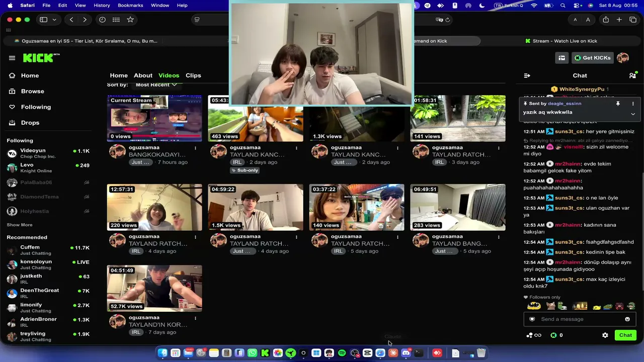The width and height of the screenshot is (644, 362).
Task: Collapse the chat panel with arrow icon
Action: click(x=527, y=75)
